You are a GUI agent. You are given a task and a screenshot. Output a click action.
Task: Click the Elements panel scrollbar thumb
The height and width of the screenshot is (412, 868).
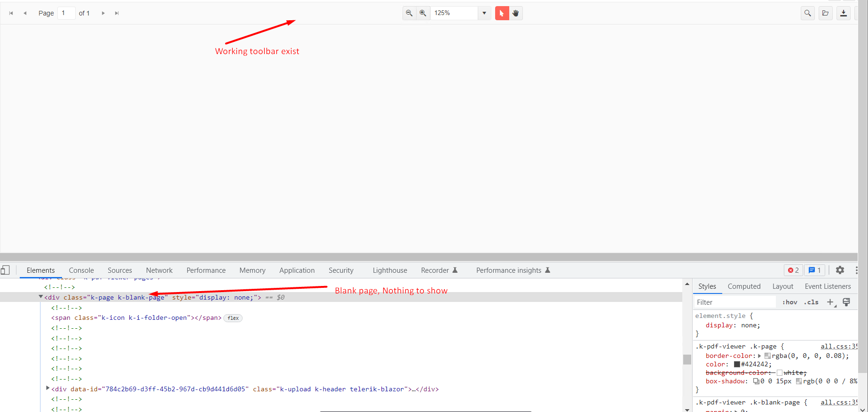click(687, 359)
